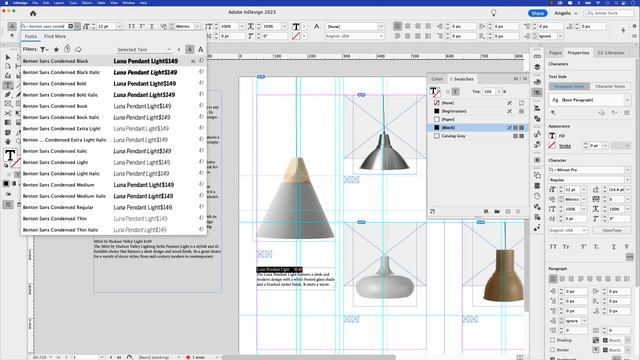Open the Properties tab
640x360 pixels.
click(578, 53)
